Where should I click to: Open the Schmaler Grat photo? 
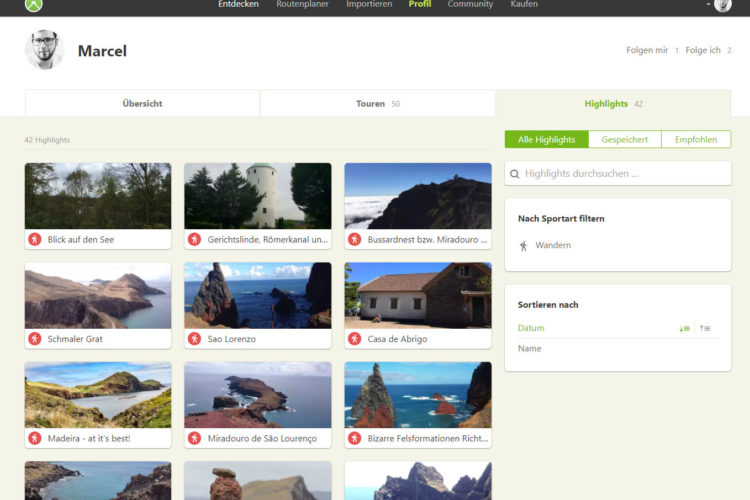(x=98, y=295)
